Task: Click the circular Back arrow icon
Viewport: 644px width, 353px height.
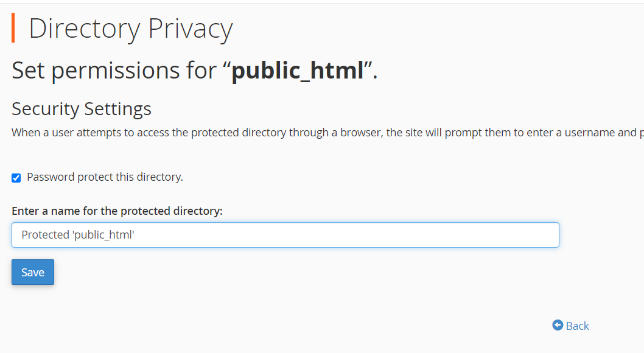Action: point(558,325)
